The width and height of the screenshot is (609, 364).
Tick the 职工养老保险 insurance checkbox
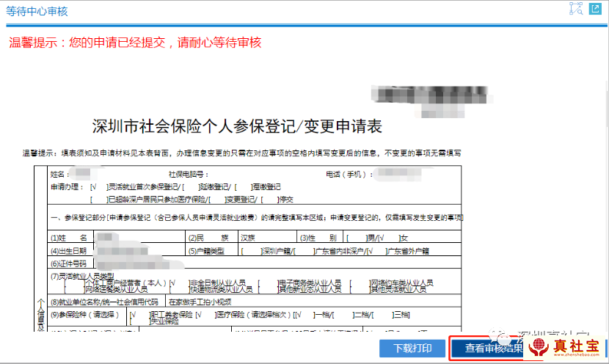click(134, 314)
